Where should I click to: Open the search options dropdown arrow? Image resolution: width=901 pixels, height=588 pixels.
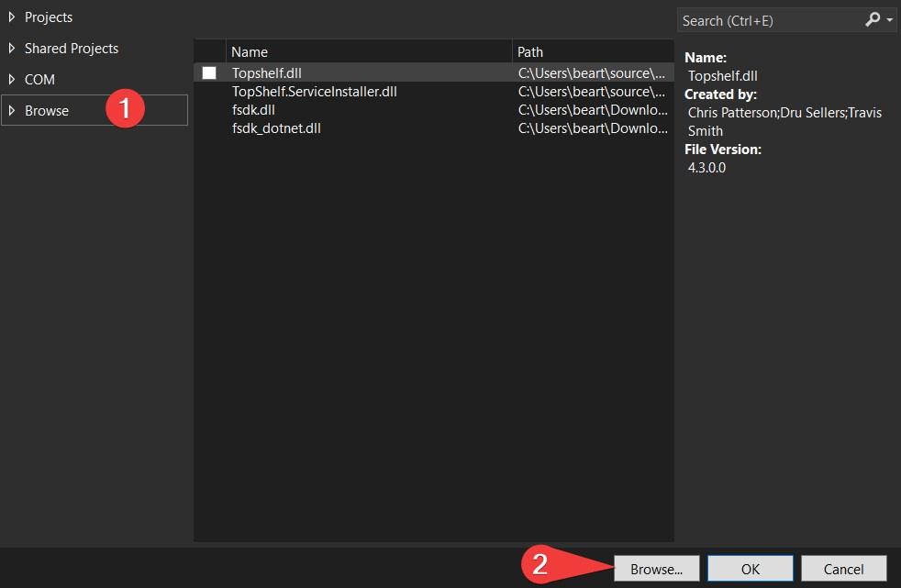(x=889, y=20)
